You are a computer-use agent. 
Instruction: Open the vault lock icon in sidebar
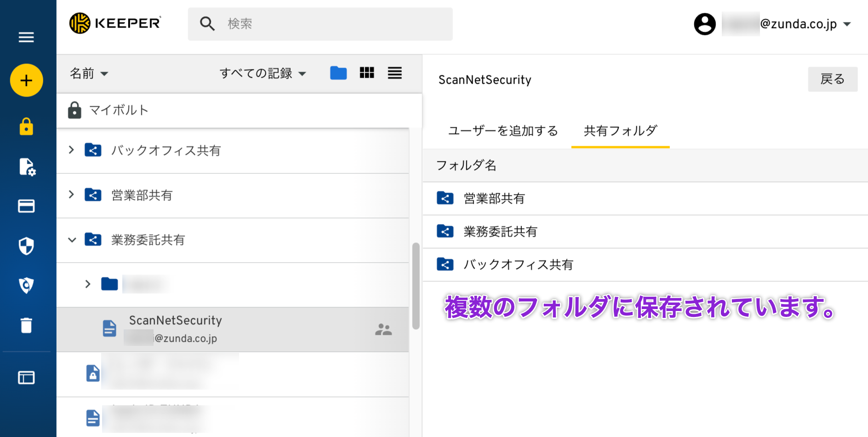(x=26, y=126)
